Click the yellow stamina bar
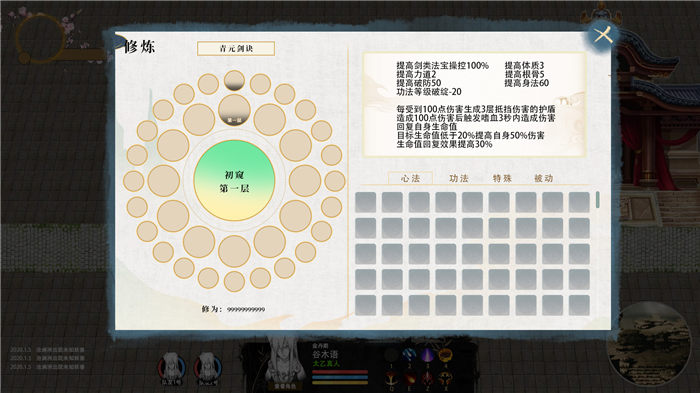The height and width of the screenshot is (393, 700). click(x=340, y=382)
